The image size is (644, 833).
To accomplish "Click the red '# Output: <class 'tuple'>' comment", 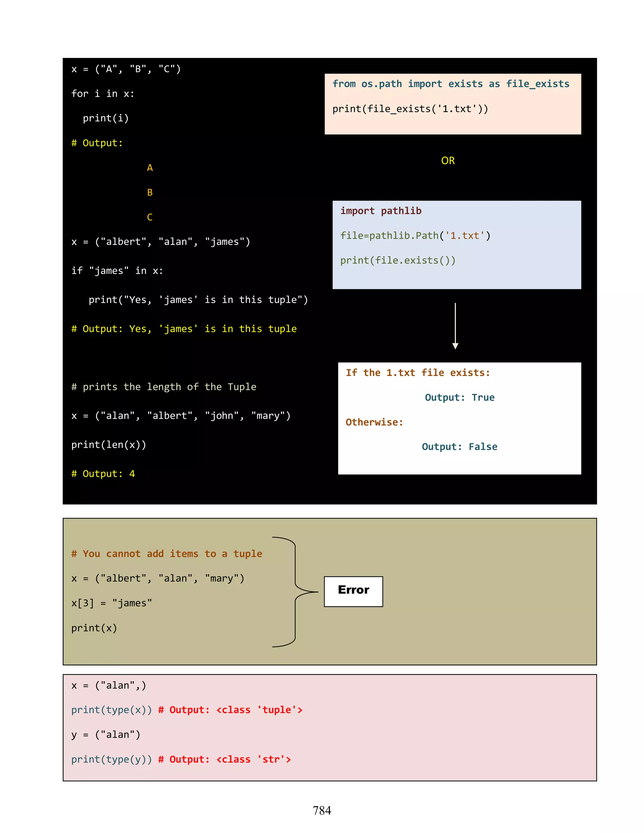I will coord(230,710).
